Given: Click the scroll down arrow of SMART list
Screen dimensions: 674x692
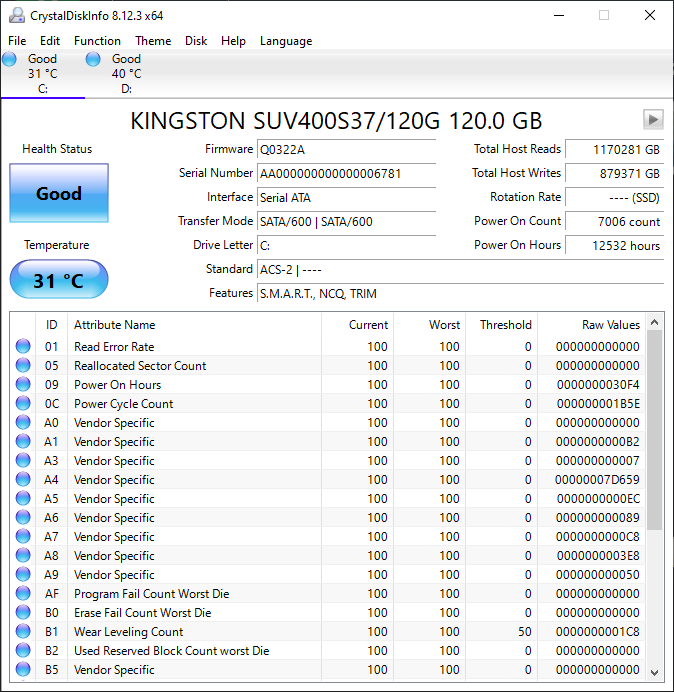Looking at the screenshot, I should pyautogui.click(x=655, y=673).
